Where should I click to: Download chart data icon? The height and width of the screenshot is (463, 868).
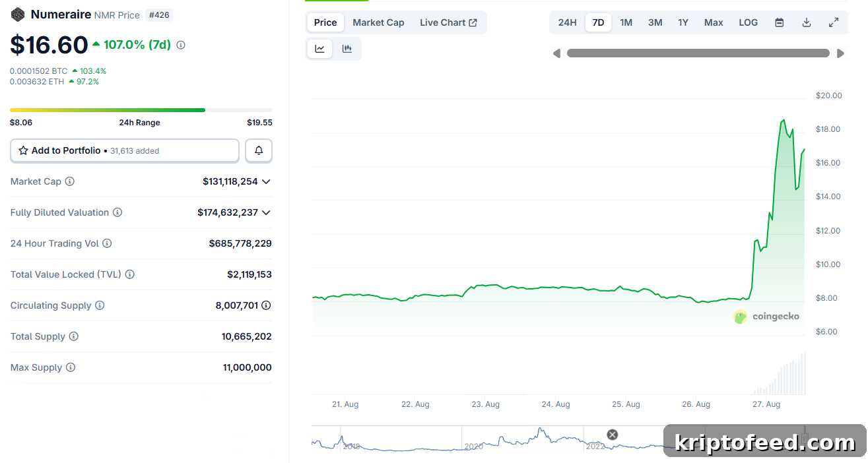point(807,22)
